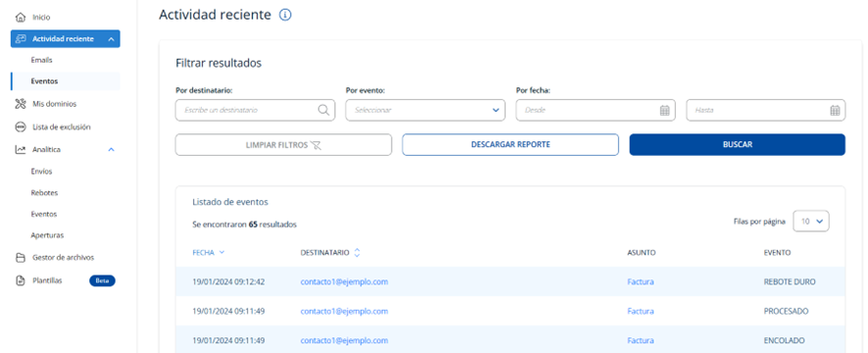The image size is (868, 353).
Task: Collapse the Analítica submenu chevron
Action: 112,150
